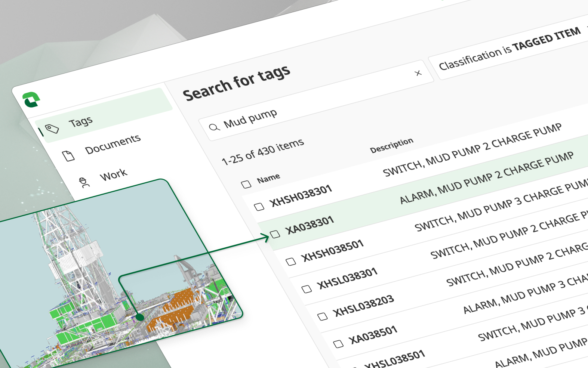Viewport: 588px width, 368px height.
Task: Click the green dot marker on 3D model
Action: (x=140, y=317)
